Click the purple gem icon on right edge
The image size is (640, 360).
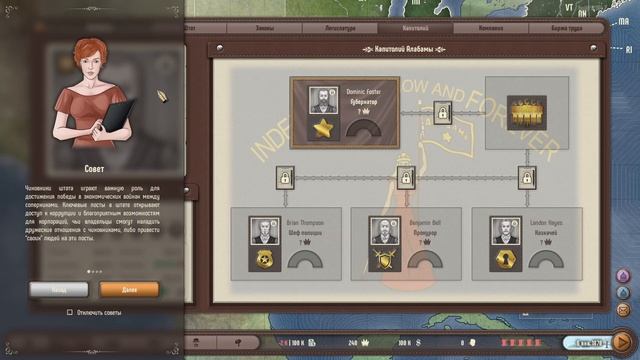click(623, 276)
